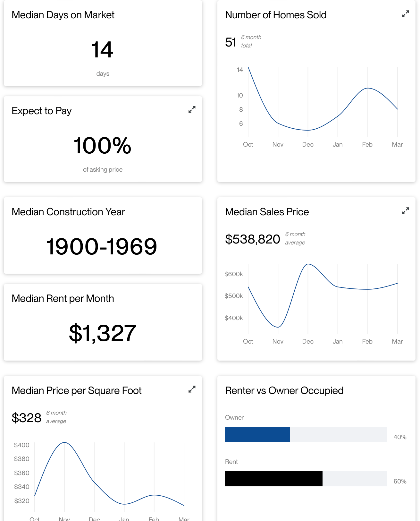
Task: Click the $1,327 median rent value
Action: pos(103,333)
